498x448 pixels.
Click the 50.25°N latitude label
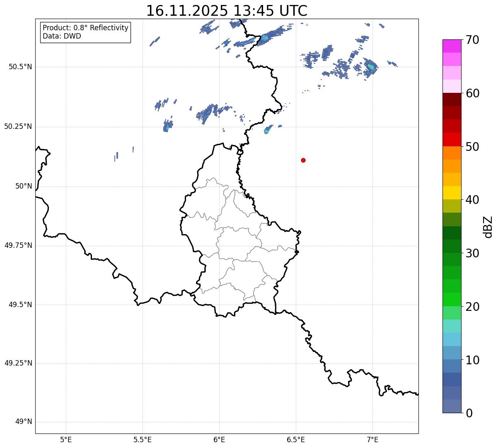click(18, 126)
